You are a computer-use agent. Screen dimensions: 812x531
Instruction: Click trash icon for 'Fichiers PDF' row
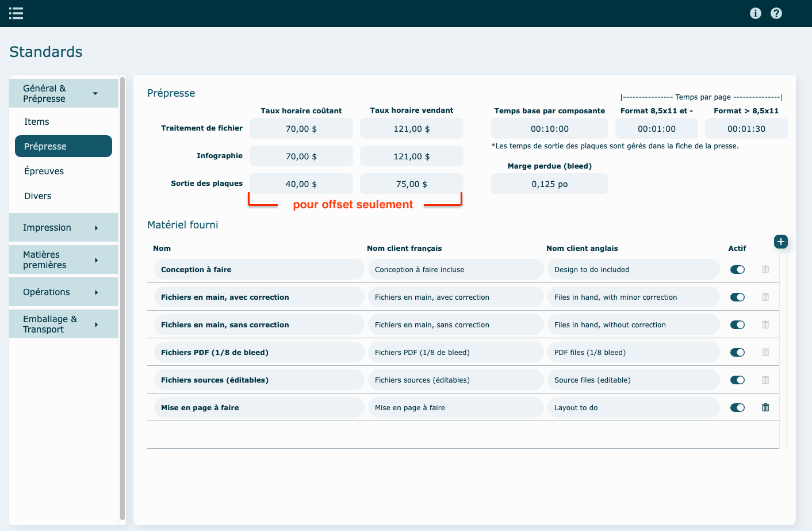pyautogui.click(x=765, y=352)
